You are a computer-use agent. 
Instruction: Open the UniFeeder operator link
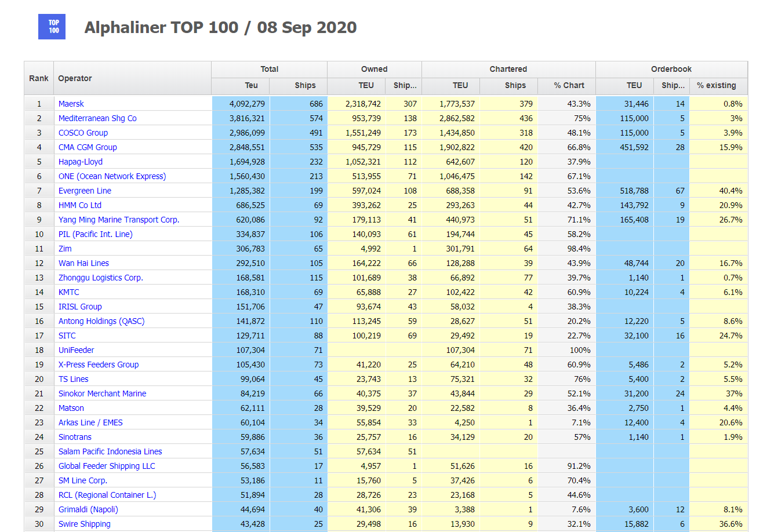(x=76, y=350)
